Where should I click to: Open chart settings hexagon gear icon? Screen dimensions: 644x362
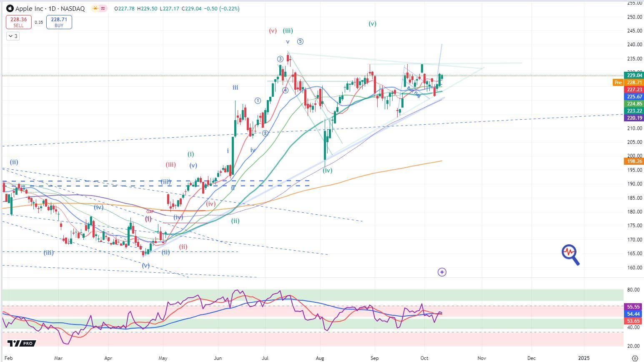click(635, 358)
